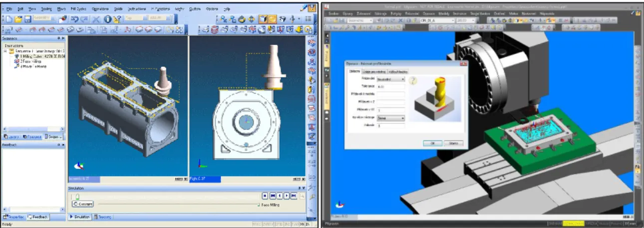Close the Operace dialog with red X

click(x=464, y=63)
